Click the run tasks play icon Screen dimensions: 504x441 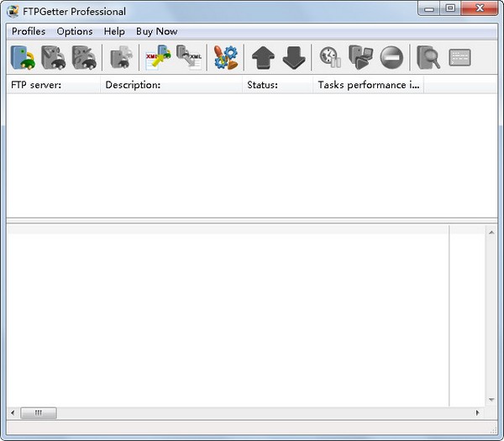pyautogui.click(x=360, y=57)
